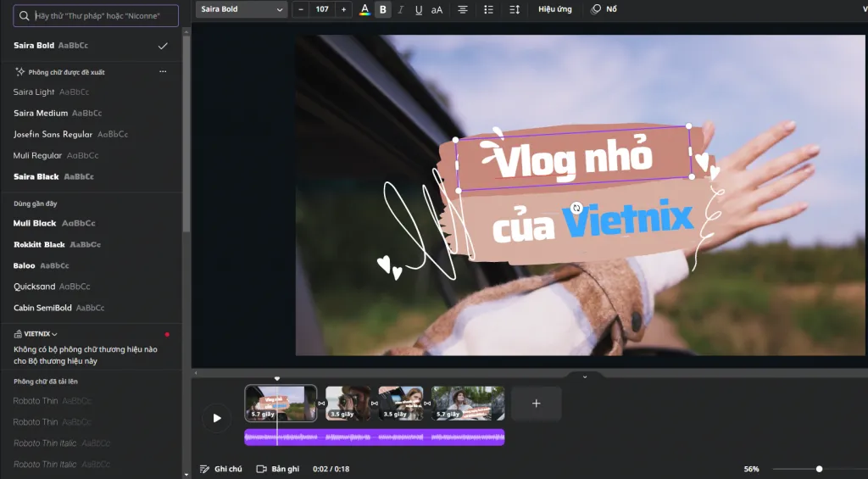This screenshot has width=868, height=479.
Task: Open Hiệu ứng effects panel
Action: tap(554, 9)
